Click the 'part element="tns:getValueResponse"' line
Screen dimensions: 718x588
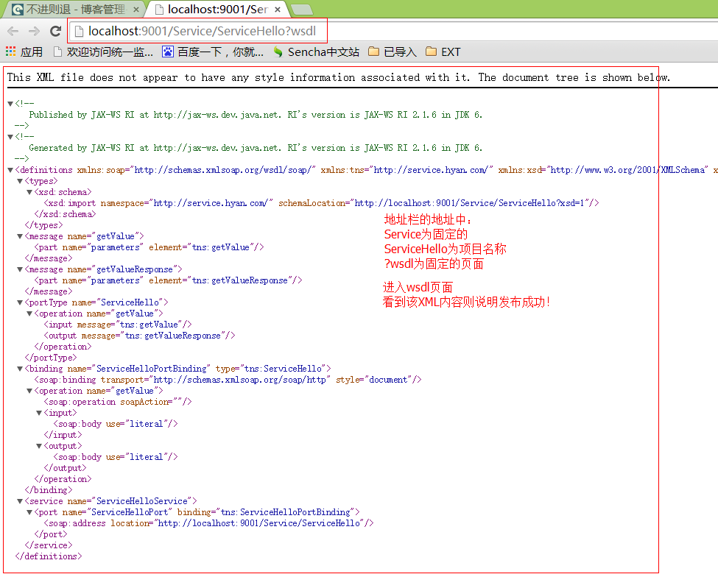[168, 280]
